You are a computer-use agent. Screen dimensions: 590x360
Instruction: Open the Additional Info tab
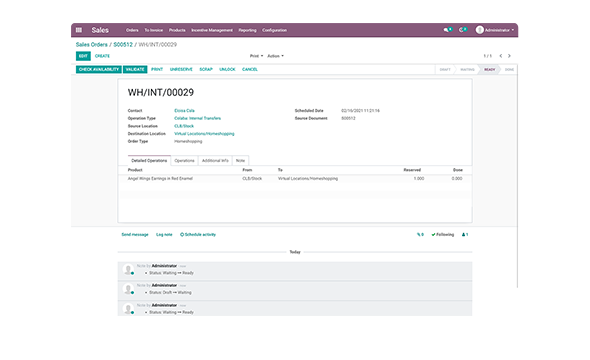pyautogui.click(x=215, y=160)
